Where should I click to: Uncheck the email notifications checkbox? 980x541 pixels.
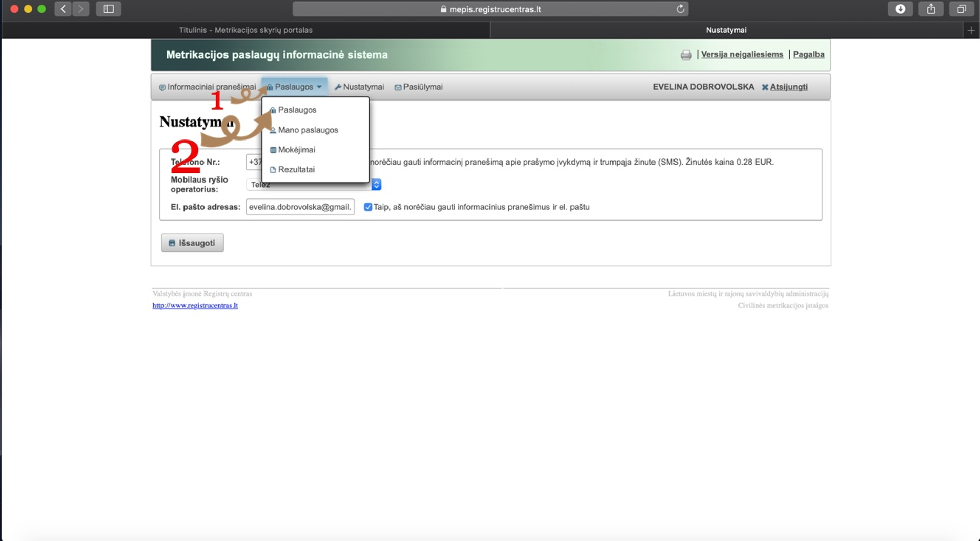(x=368, y=207)
